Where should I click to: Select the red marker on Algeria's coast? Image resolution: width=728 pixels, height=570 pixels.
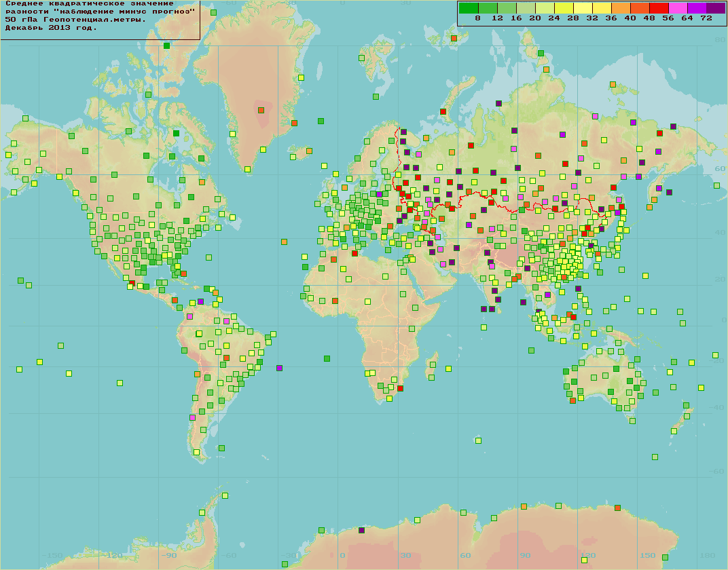(354, 253)
